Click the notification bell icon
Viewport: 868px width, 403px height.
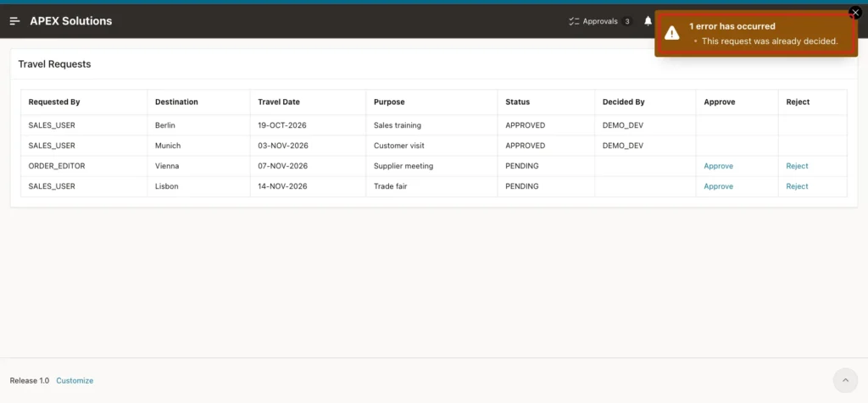coord(648,21)
